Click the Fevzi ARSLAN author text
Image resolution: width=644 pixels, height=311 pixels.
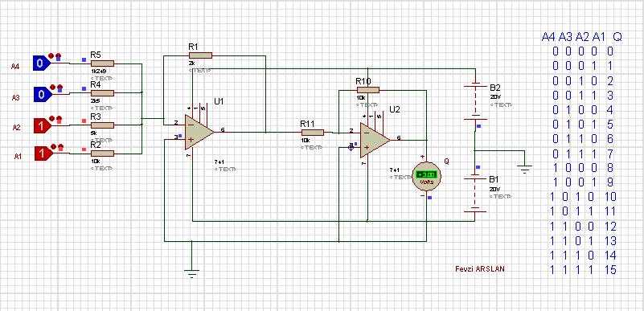click(480, 268)
